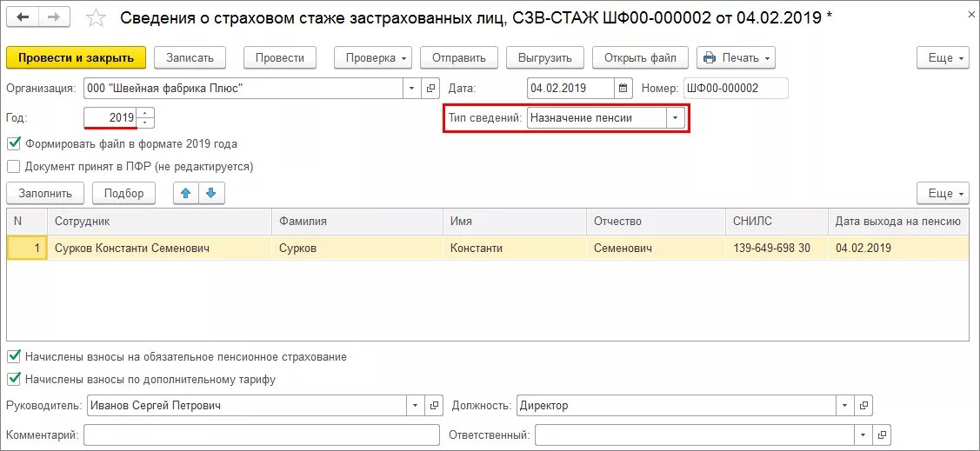The height and width of the screenshot is (451, 980).
Task: Click the Выгрузить button
Action: (544, 58)
